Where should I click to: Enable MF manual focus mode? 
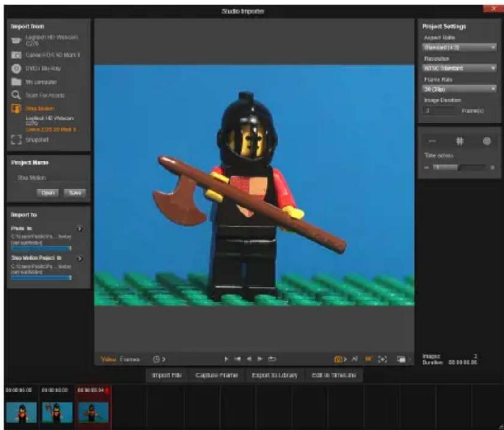(x=369, y=359)
